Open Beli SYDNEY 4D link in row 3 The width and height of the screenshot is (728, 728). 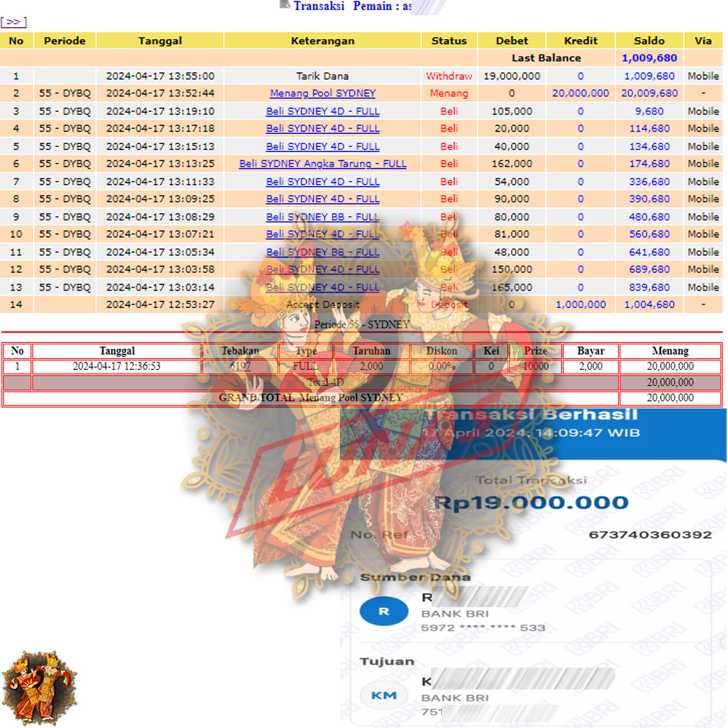(323, 111)
